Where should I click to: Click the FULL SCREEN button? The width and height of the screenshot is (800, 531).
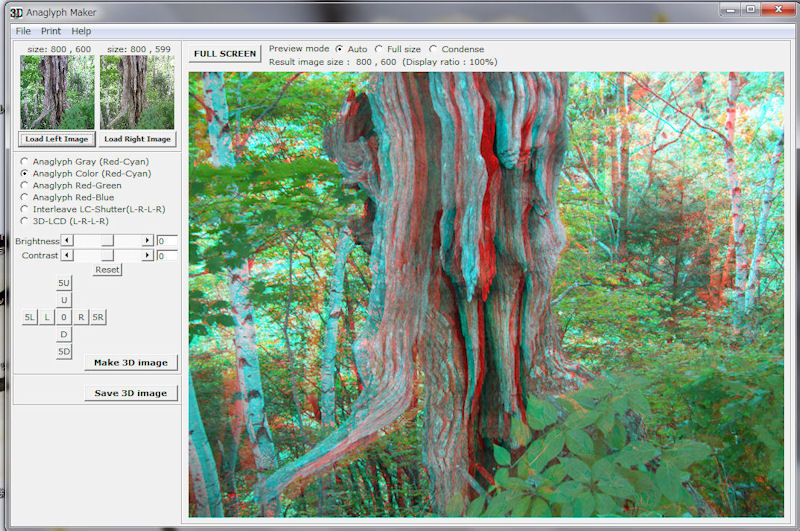point(224,54)
